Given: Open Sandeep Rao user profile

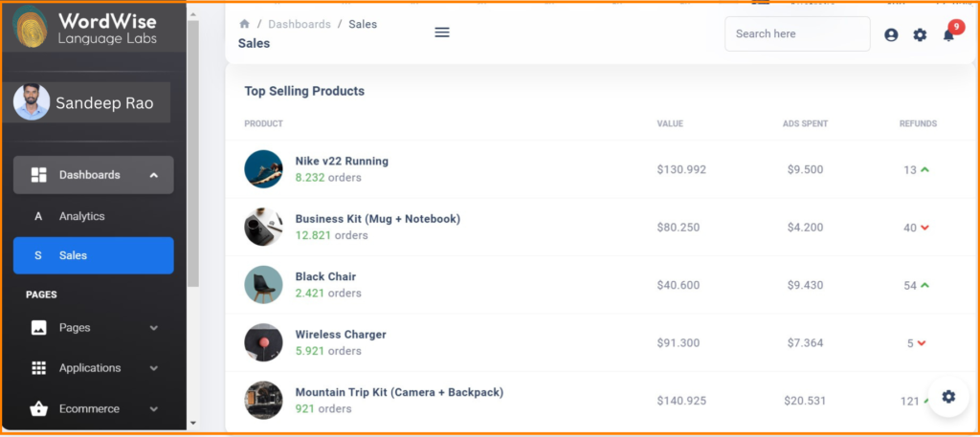Looking at the screenshot, I should tap(93, 103).
